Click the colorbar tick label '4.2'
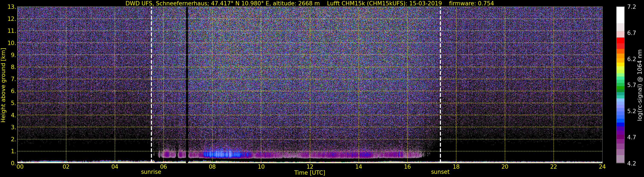This screenshot has width=644, height=177. (x=631, y=163)
